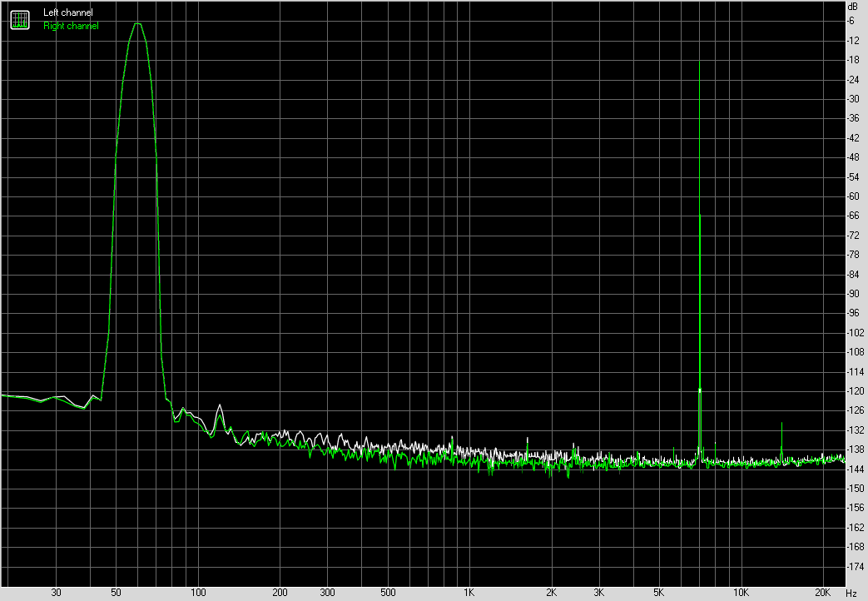Click the 200 Hz frequency axis label
The width and height of the screenshot is (868, 601).
(x=280, y=593)
